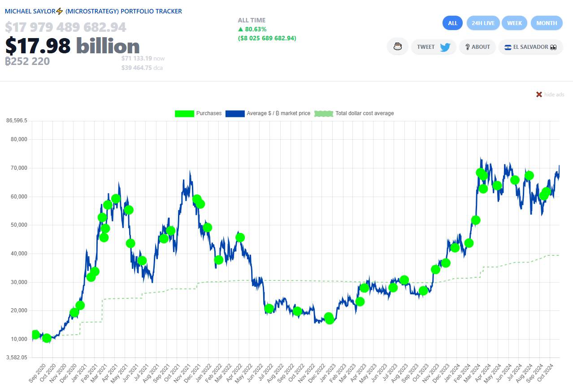Click the grey $17 979 489 682.94 total

coord(65,27)
